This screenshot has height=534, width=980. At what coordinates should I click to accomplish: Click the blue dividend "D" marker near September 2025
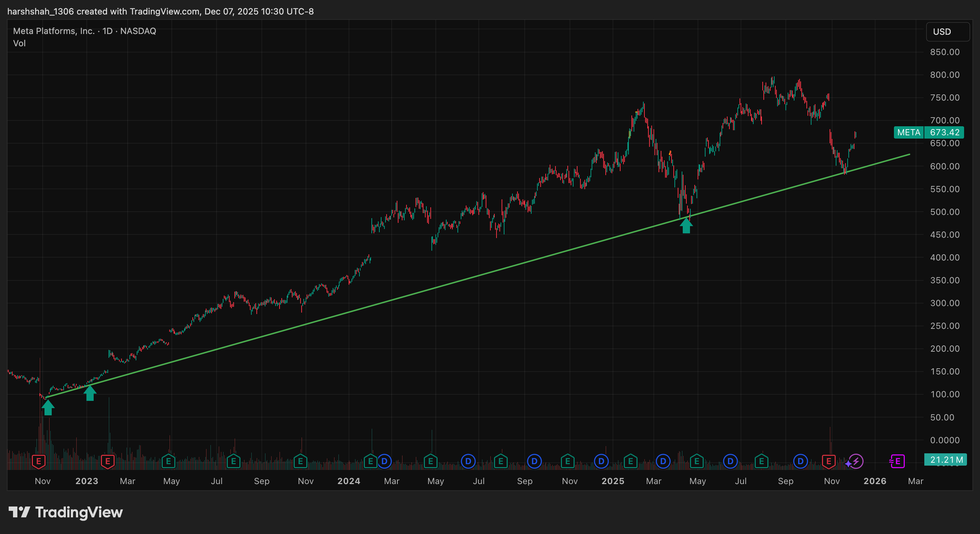point(800,461)
